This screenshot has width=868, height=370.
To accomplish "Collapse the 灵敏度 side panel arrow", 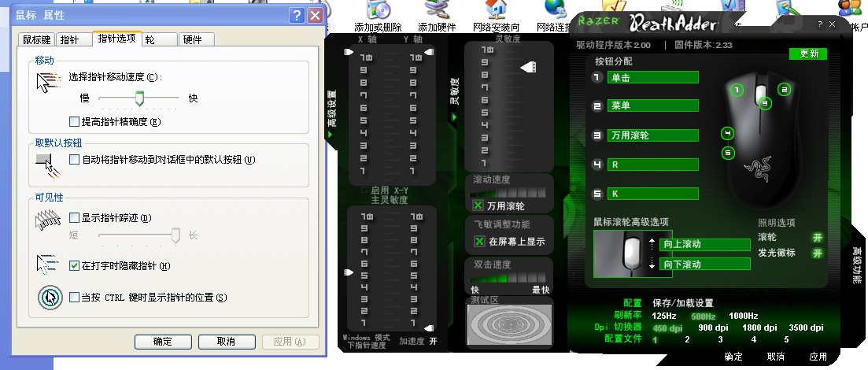I will click(x=455, y=117).
